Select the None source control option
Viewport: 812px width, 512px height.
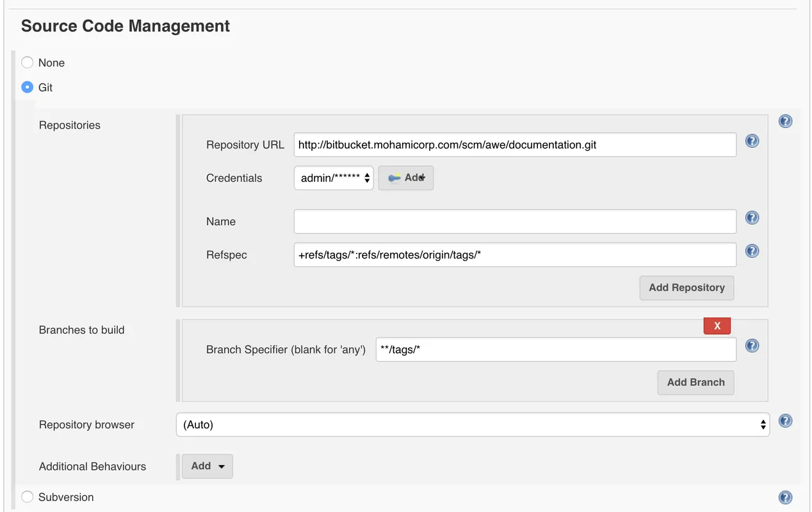(x=28, y=63)
